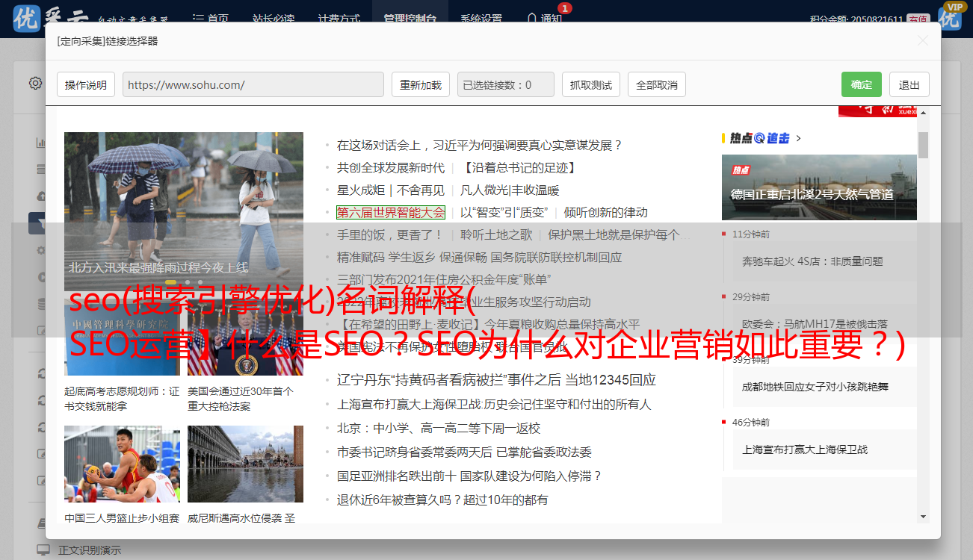Image resolution: width=973 pixels, height=560 pixels.
Task: Click headline 退休近6年被查算久吗？
Action: tap(398, 500)
